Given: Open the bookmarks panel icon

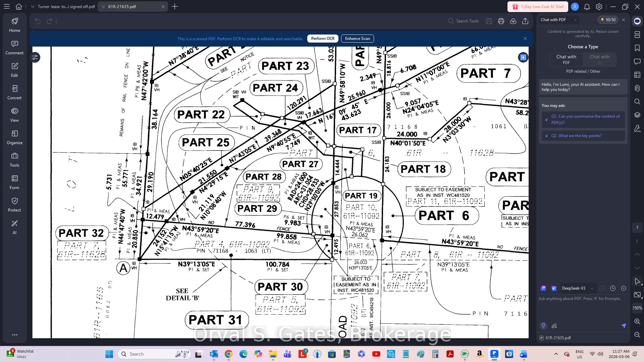Looking at the screenshot, I should tap(637, 48).
